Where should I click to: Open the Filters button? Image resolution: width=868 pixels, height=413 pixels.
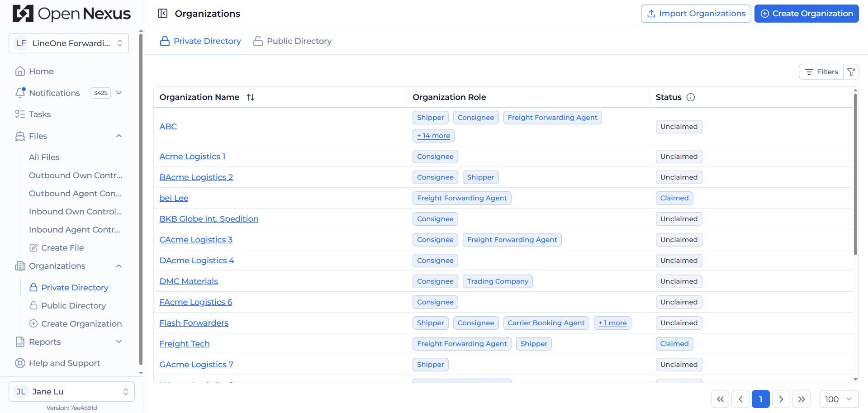tap(821, 72)
